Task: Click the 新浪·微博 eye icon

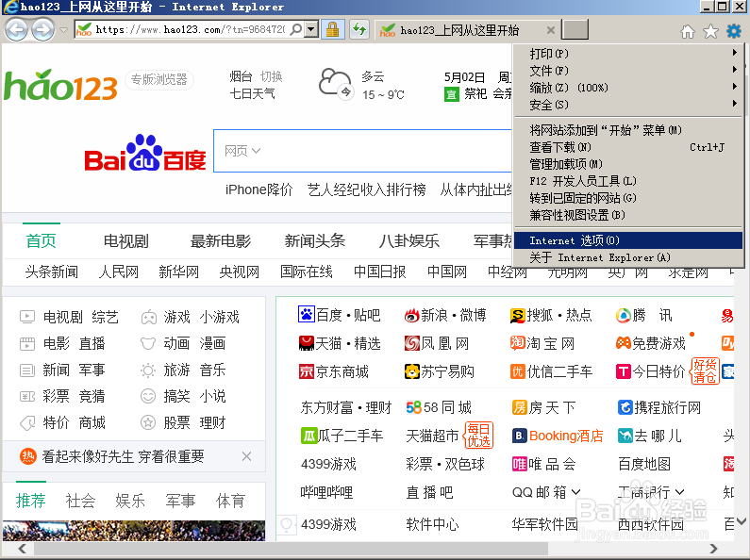Action: click(412, 315)
